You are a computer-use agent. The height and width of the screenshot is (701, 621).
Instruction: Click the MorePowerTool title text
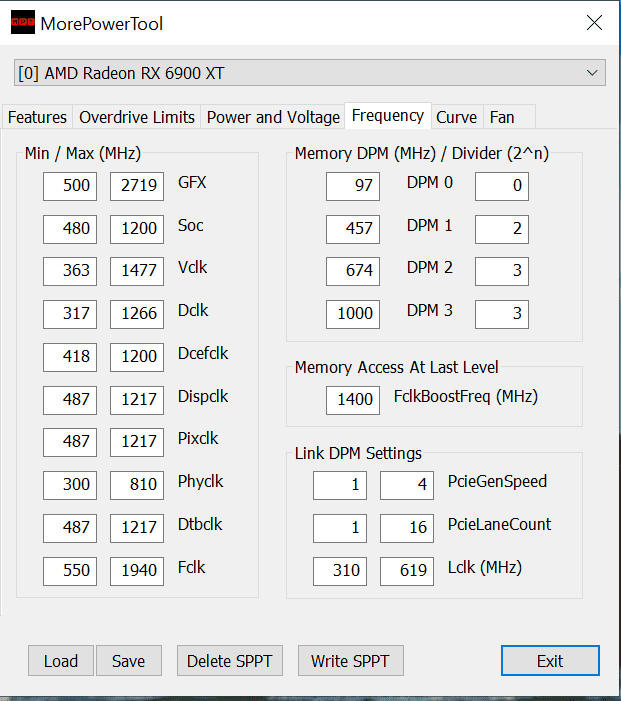tap(101, 24)
